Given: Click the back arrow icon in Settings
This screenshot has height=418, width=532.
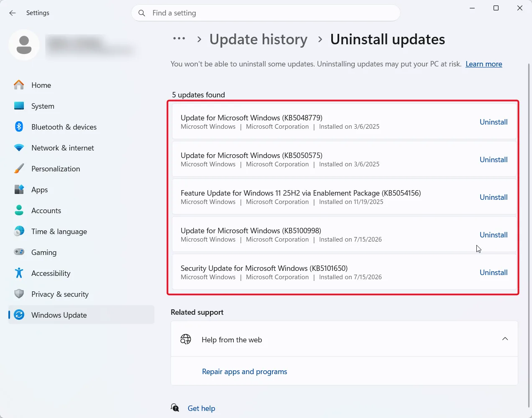Looking at the screenshot, I should (x=13, y=13).
